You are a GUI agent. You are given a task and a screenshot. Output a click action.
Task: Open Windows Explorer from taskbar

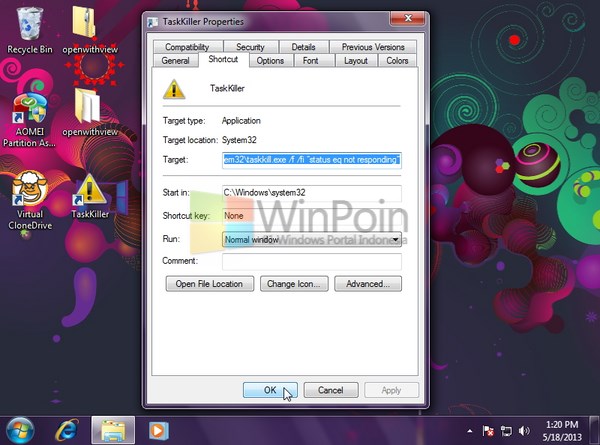[x=113, y=430]
